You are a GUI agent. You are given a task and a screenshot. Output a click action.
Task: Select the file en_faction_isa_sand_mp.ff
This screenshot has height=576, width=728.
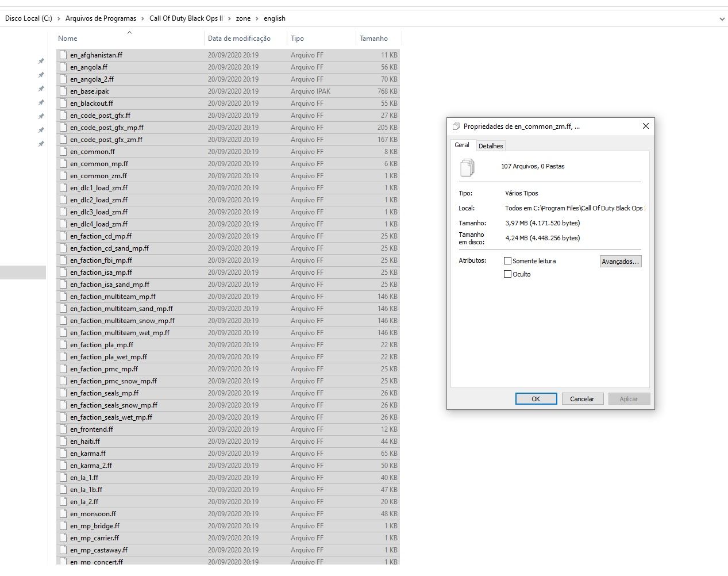(228, 285)
